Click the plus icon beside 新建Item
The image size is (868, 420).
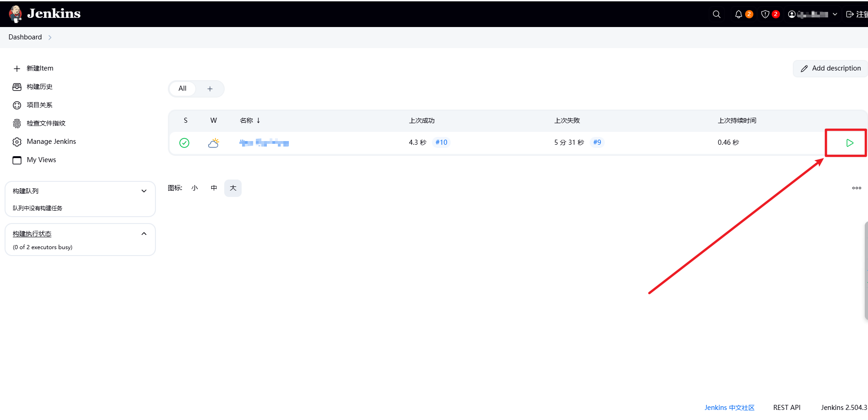17,69
